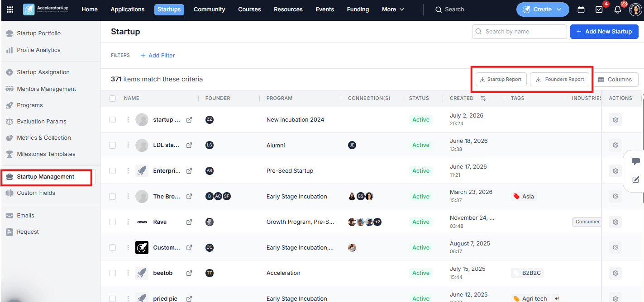This screenshot has height=302, width=644.
Task: Tick the select-all header checkbox
Action: pos(113,98)
